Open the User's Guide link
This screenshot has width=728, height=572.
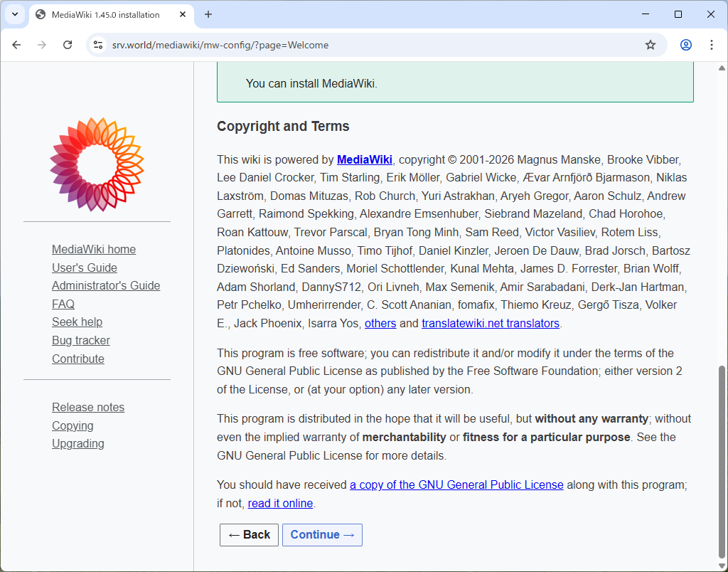click(x=85, y=268)
